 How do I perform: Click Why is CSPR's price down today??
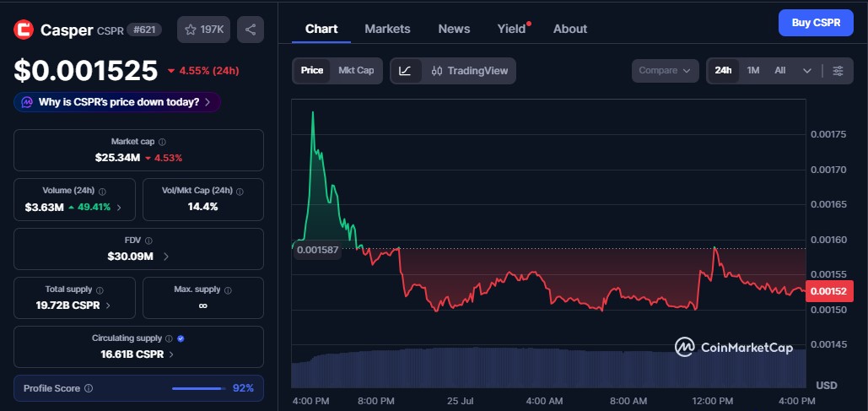[119, 102]
